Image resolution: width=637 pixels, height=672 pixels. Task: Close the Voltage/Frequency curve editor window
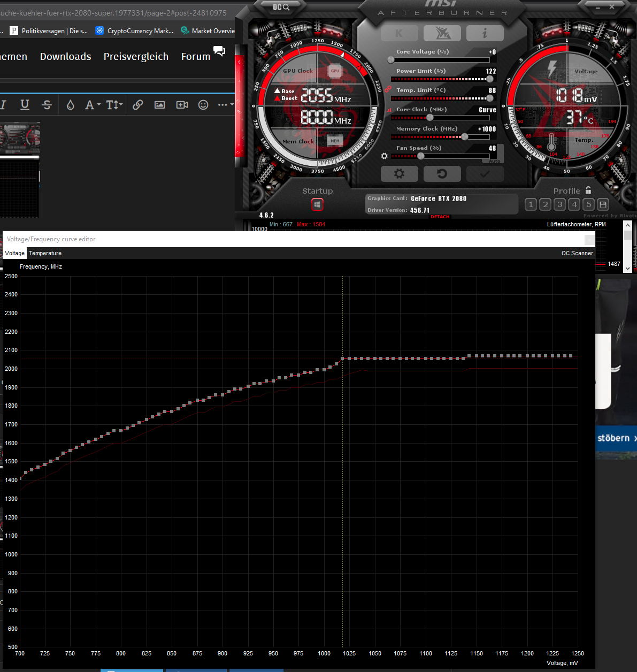(x=589, y=240)
